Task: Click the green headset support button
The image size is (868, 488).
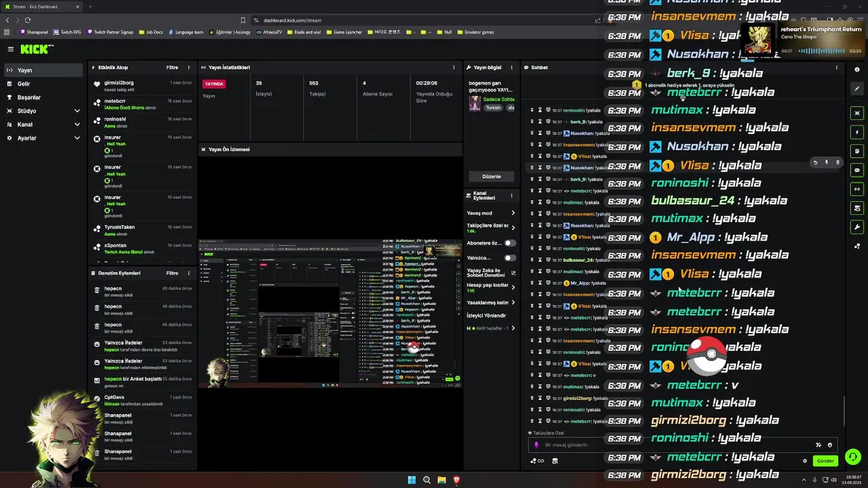Action: click(853, 457)
